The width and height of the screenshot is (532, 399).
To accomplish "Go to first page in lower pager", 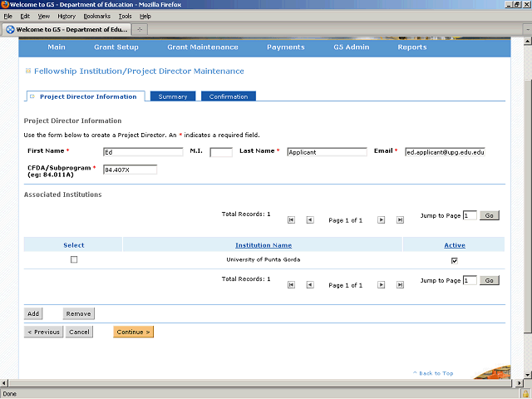I will (291, 284).
